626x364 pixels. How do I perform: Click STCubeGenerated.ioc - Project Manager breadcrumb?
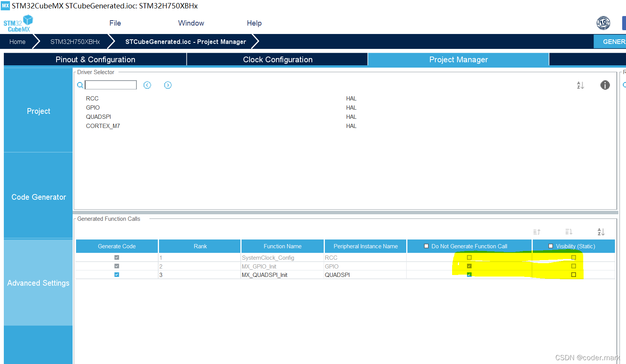[x=186, y=42]
